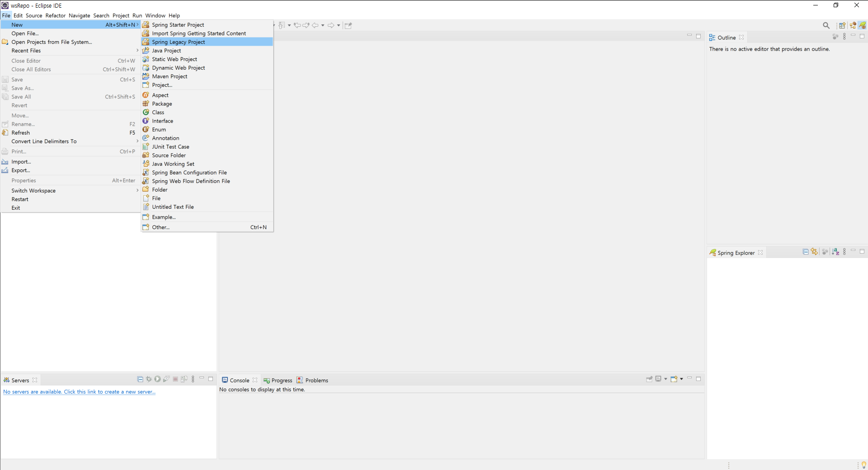
Task: Select the Spring perspective leaf icon
Action: point(863,25)
